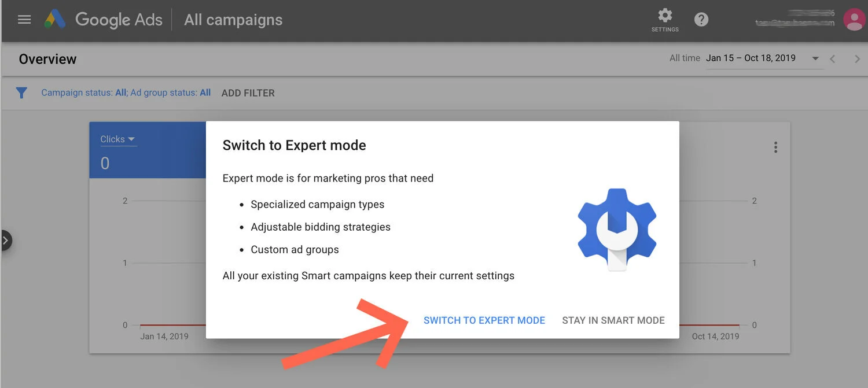Open the account profile avatar
The height and width of the screenshot is (388, 868).
coord(854,20)
